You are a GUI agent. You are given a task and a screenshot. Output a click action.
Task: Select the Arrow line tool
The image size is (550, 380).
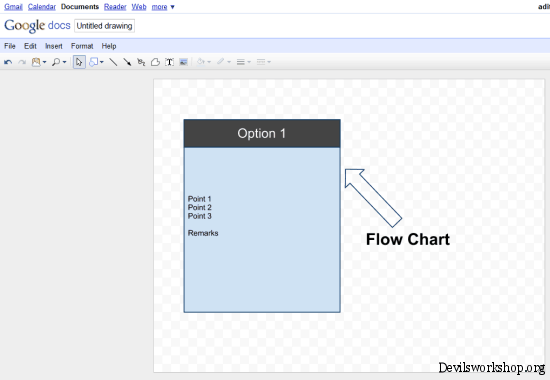pos(127,62)
